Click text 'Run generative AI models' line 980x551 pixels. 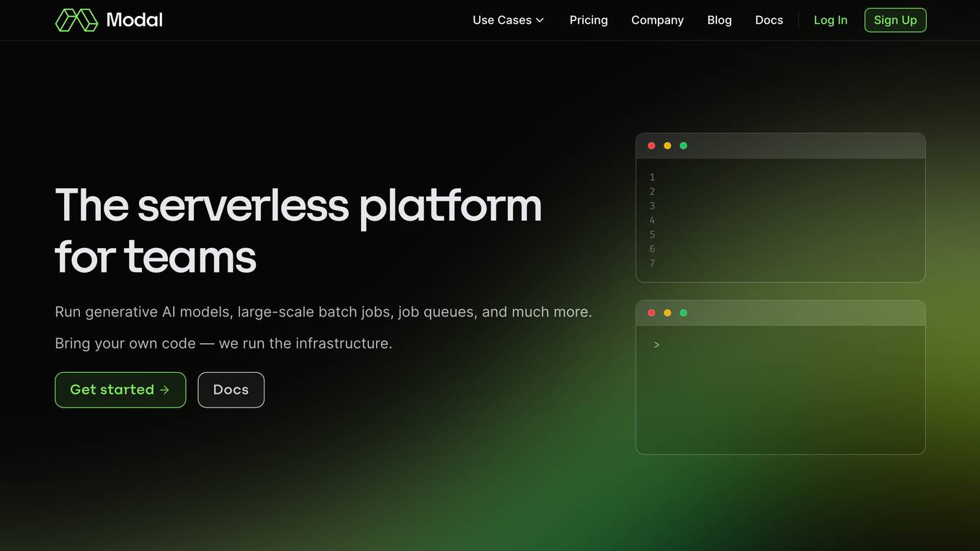324,312
